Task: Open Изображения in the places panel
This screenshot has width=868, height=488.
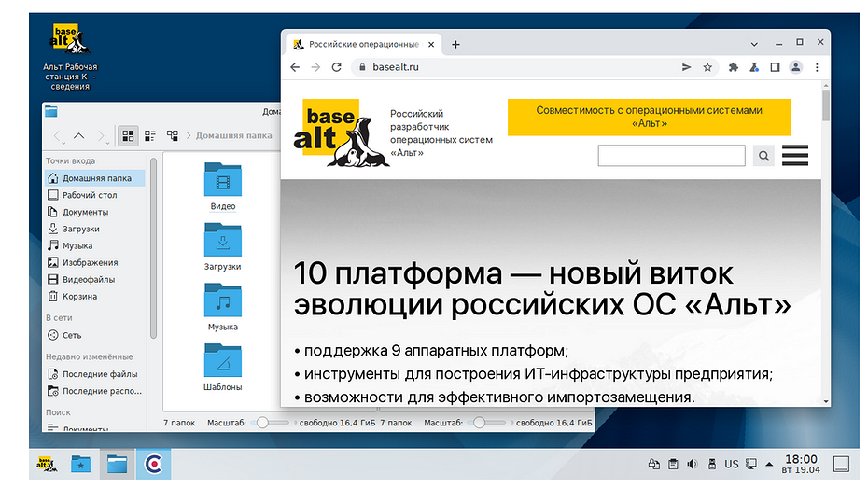Action: (94, 262)
